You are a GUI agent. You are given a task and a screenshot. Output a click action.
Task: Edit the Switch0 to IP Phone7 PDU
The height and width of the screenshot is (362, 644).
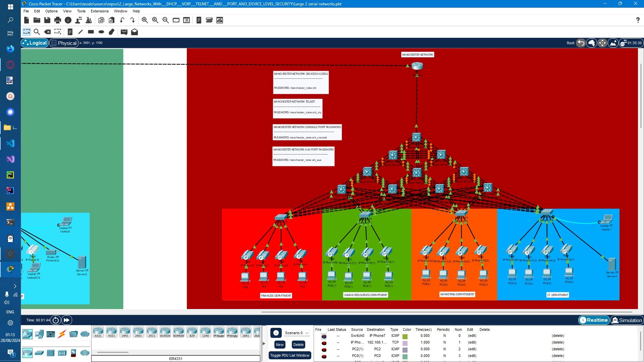[x=472, y=336]
